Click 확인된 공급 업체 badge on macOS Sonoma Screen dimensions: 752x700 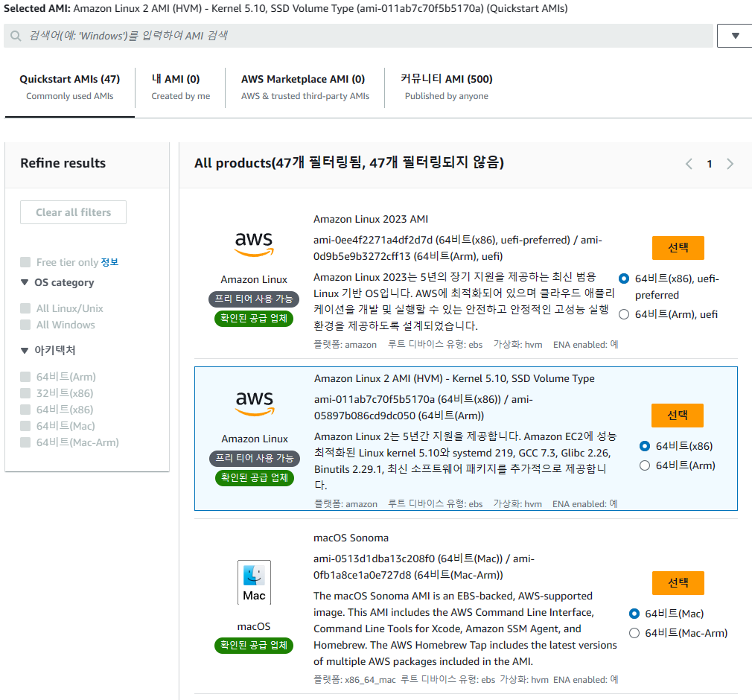[254, 646]
